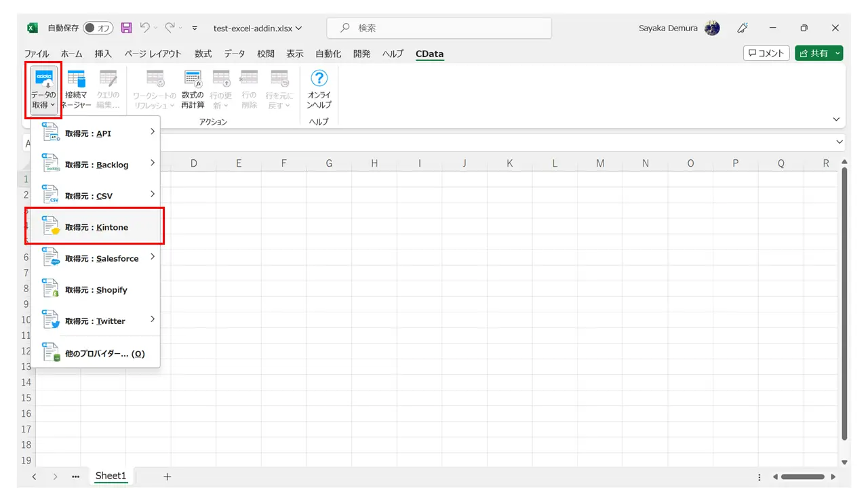
Task: Click the save icon in title bar
Action: [x=126, y=28]
